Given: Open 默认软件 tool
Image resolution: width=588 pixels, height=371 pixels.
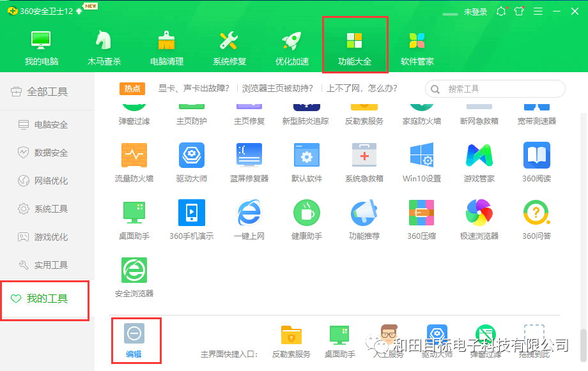Looking at the screenshot, I should click(307, 162).
